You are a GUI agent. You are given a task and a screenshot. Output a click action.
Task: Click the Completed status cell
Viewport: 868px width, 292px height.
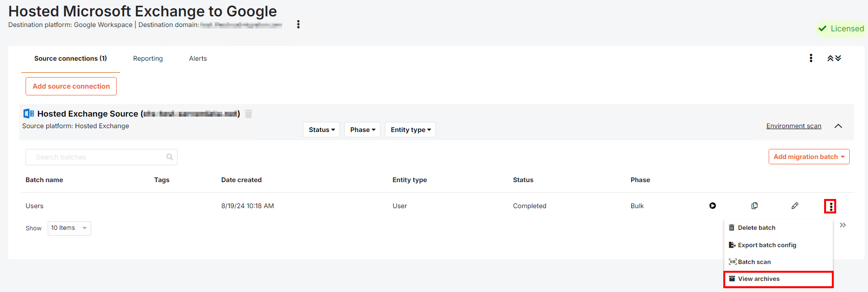coord(530,206)
